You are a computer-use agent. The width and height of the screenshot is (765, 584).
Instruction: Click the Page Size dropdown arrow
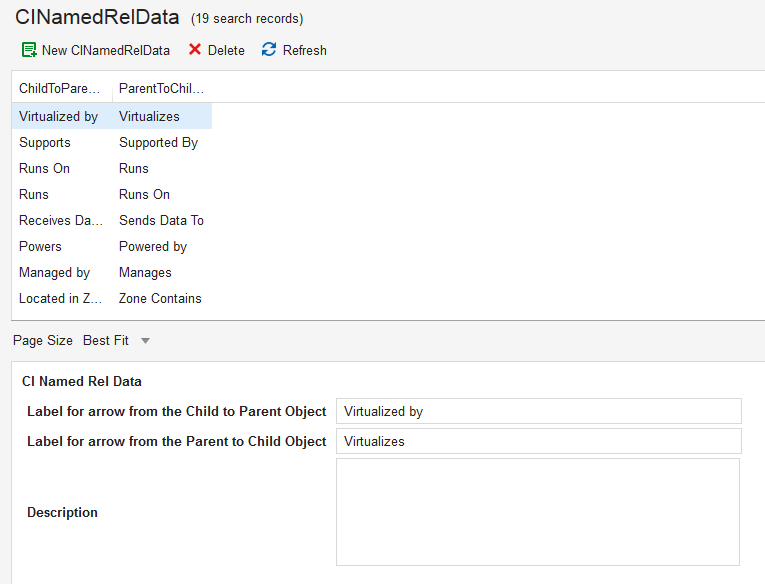(145, 341)
